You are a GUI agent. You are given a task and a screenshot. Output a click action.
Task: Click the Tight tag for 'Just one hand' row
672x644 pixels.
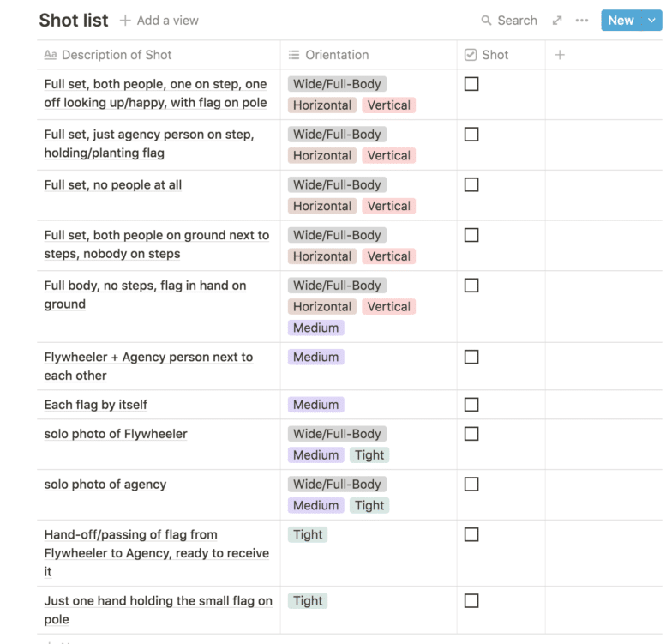(308, 601)
